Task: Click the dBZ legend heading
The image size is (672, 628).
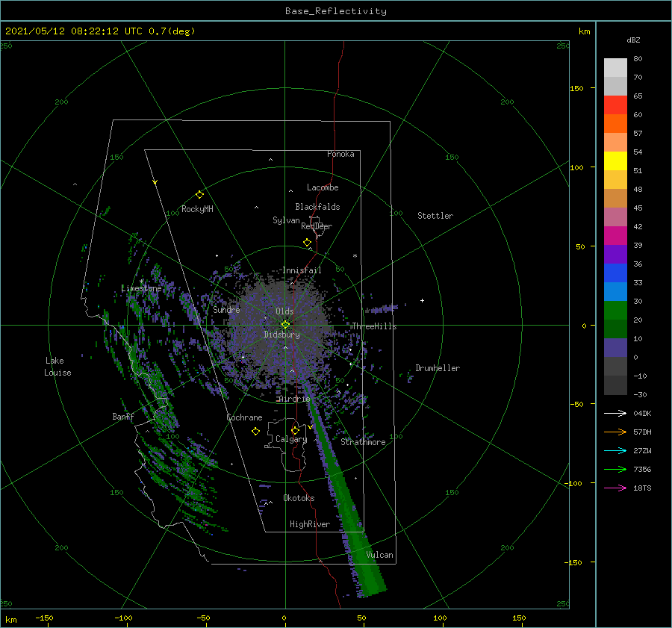Action: click(633, 40)
